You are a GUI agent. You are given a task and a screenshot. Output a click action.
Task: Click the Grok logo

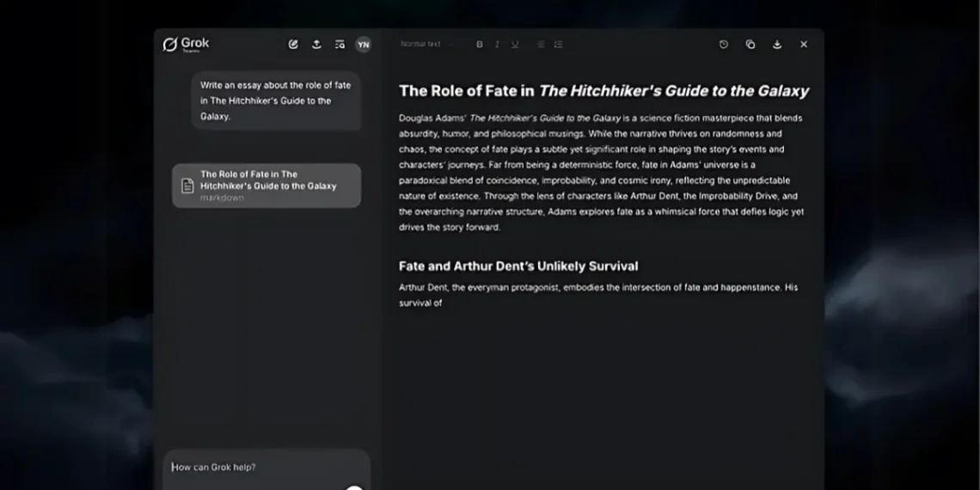coord(187,44)
